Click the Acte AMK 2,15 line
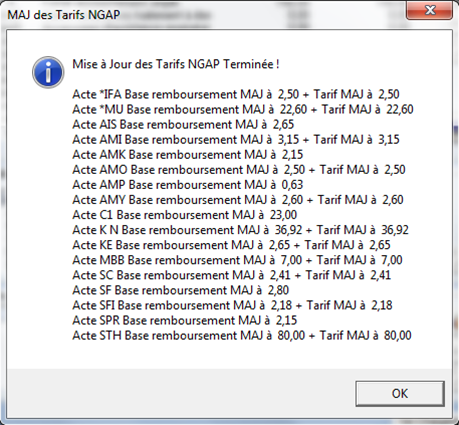Viewport: 459px width, 425px height. pos(188,155)
